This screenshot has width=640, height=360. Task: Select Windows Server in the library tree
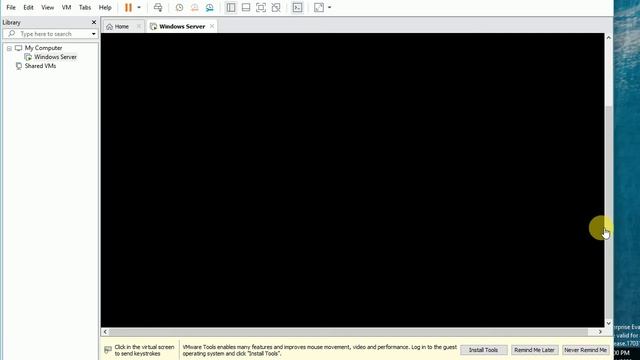click(x=55, y=57)
